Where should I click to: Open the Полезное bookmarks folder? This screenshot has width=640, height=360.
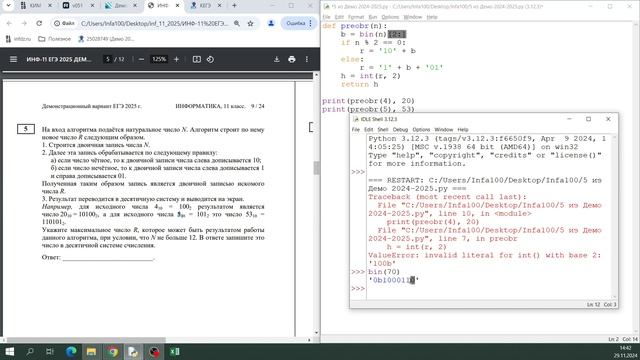point(54,39)
